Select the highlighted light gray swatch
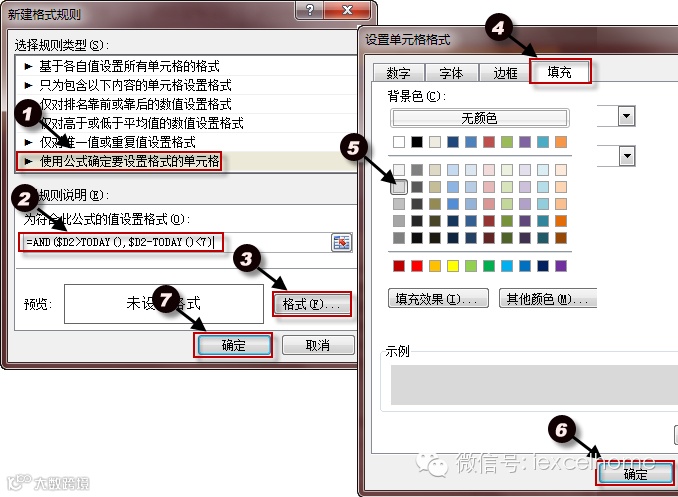Screen dimensions: 678x497 399,187
